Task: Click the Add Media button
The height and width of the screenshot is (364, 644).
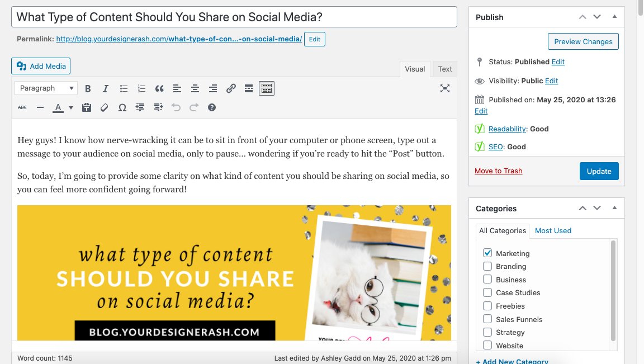Action: point(41,66)
